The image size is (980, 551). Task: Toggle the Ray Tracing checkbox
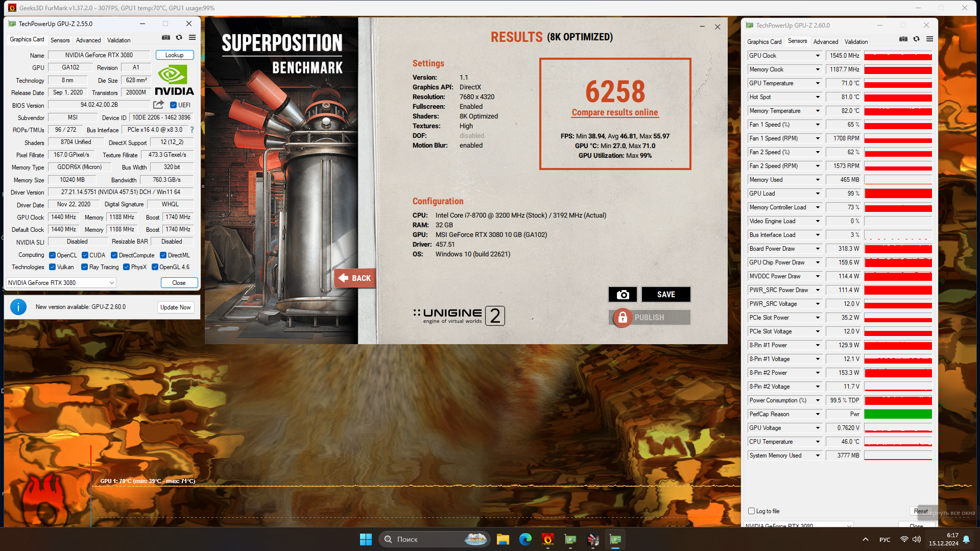pos(85,267)
